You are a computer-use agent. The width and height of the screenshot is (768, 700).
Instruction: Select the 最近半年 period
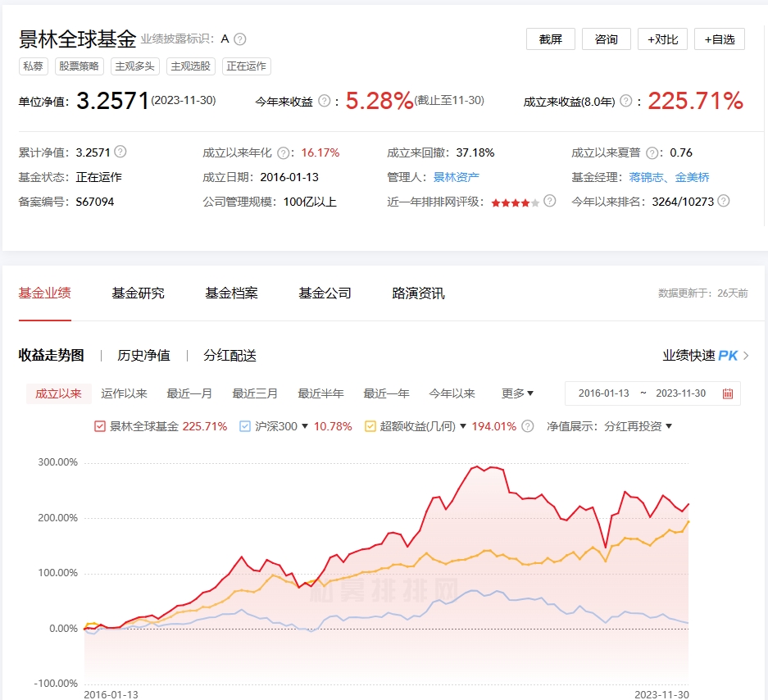click(x=320, y=393)
